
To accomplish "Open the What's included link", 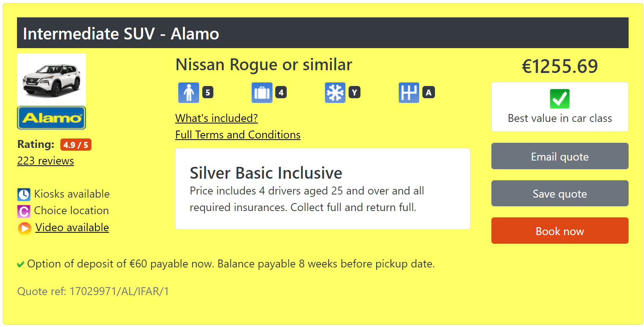I will [x=217, y=118].
